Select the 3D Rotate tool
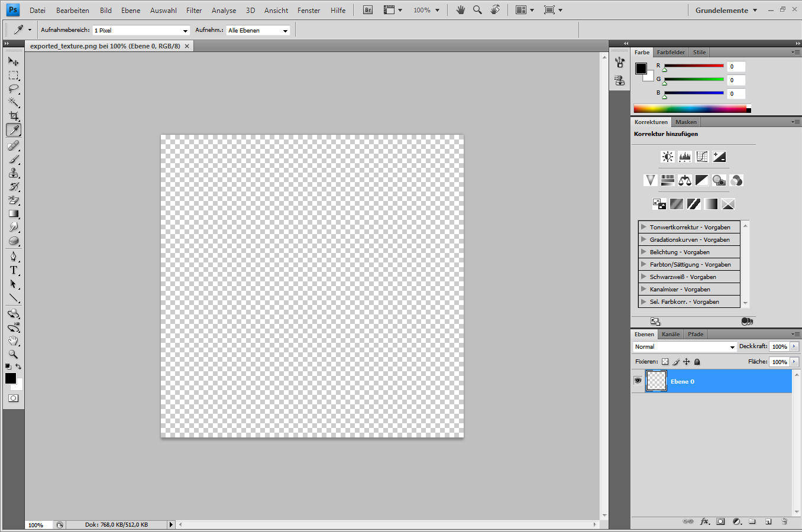This screenshot has width=802, height=532. pyautogui.click(x=13, y=313)
